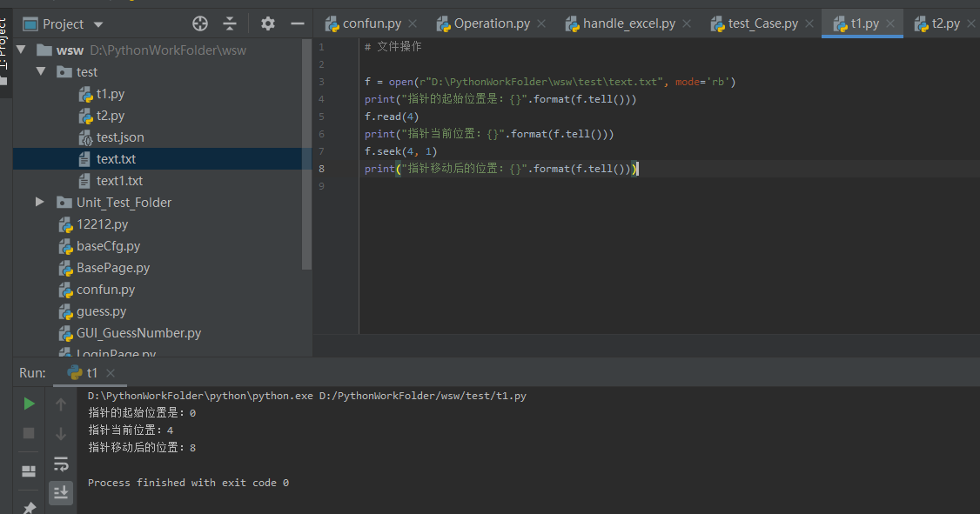Close the Operation.py tab
Screen dimensions: 980x514
tap(541, 23)
